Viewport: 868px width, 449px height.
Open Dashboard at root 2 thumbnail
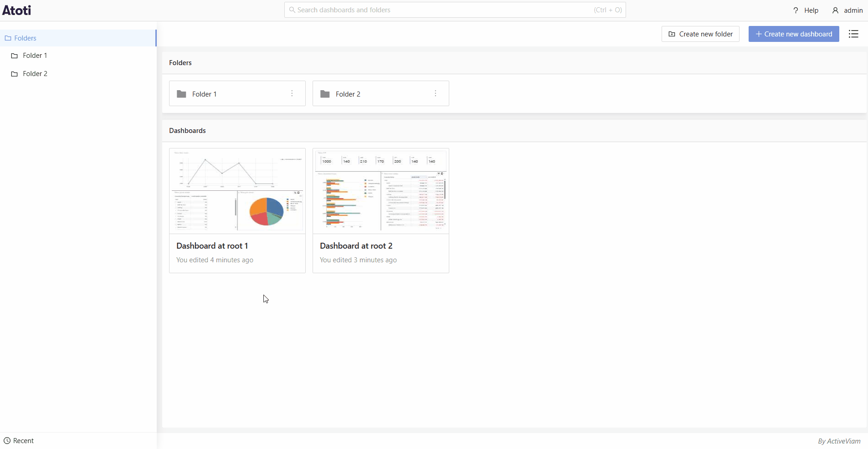pos(381,191)
